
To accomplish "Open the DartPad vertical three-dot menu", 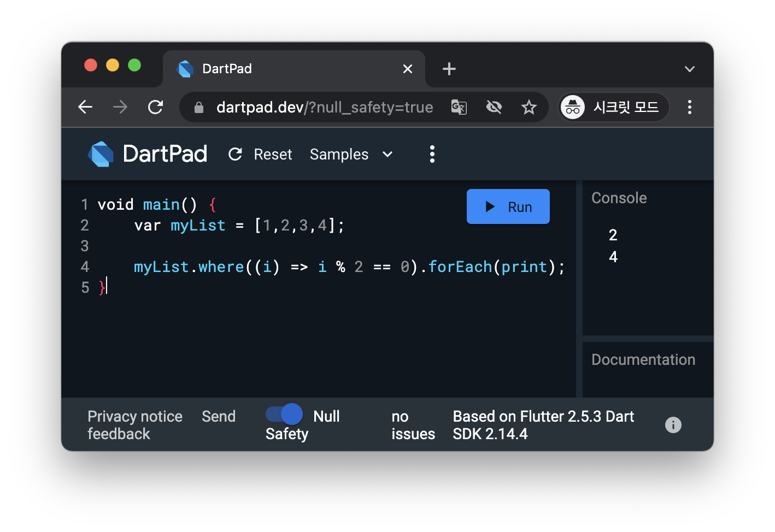I will tap(432, 154).
